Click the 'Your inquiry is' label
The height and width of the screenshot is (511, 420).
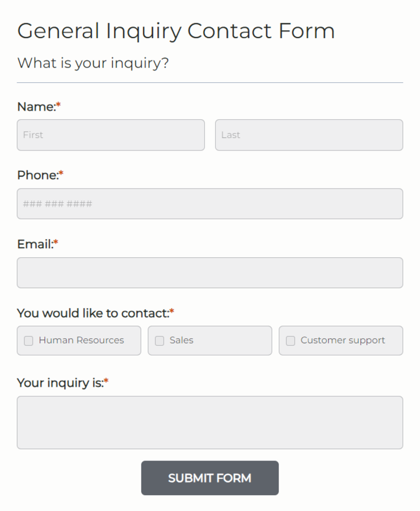(x=58, y=383)
